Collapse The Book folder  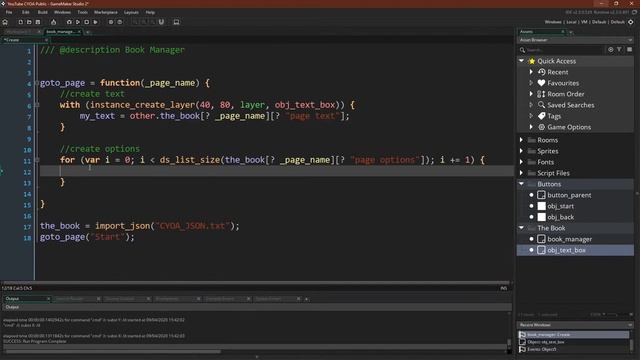[521, 228]
